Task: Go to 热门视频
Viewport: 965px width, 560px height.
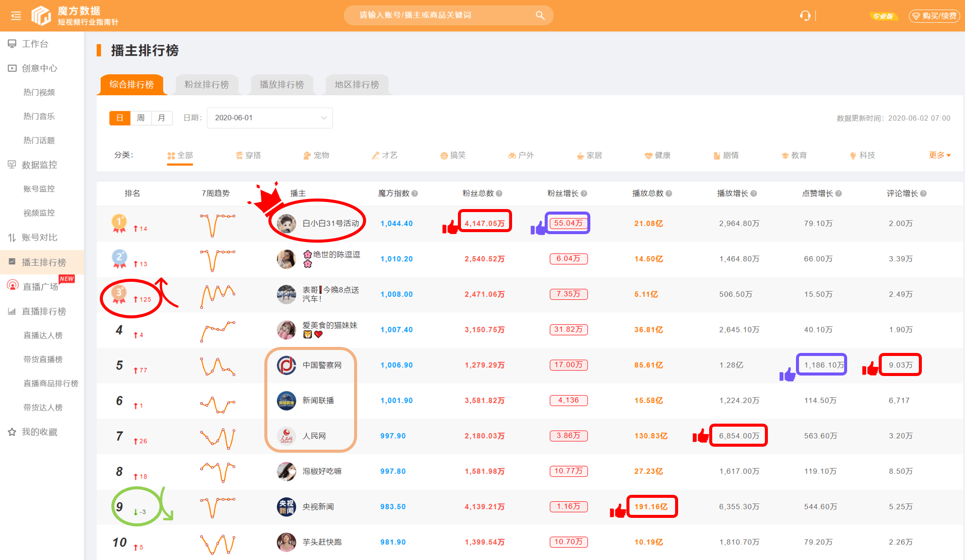Action: point(39,92)
